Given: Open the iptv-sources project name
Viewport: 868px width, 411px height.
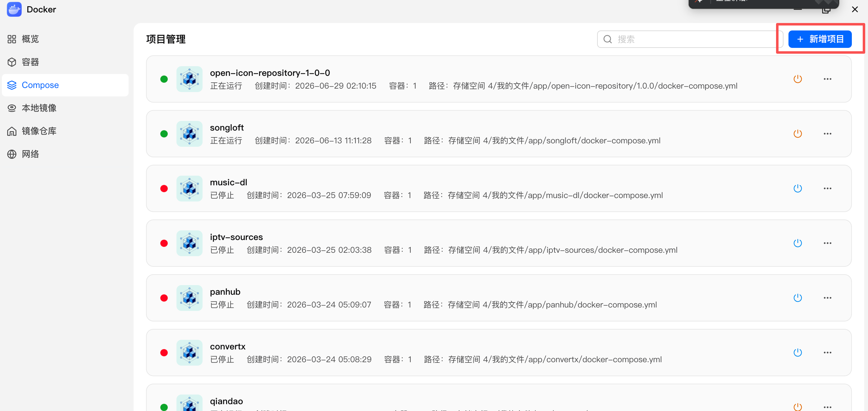Looking at the screenshot, I should pyautogui.click(x=236, y=237).
